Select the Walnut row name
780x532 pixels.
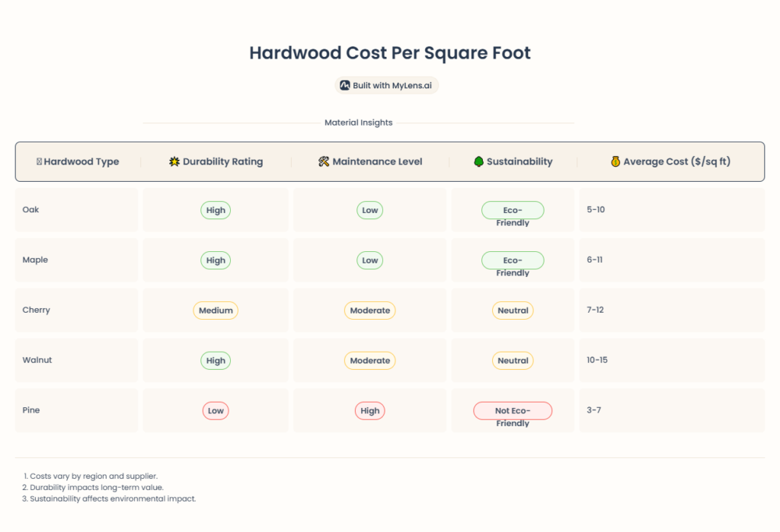point(37,360)
